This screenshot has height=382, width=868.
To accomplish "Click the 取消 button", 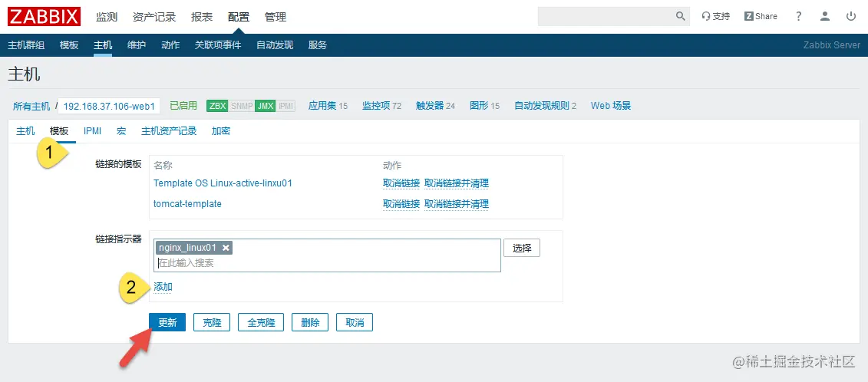I will click(355, 322).
